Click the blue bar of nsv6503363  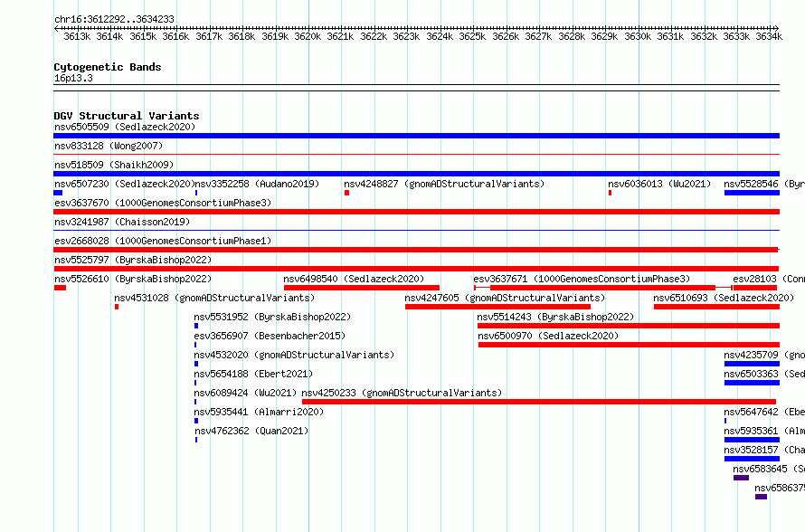[x=753, y=383]
